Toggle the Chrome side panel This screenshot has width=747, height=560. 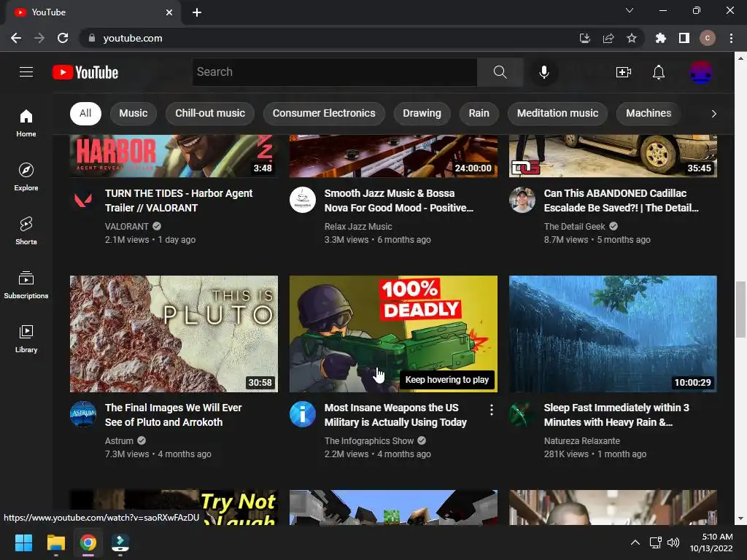[684, 38]
